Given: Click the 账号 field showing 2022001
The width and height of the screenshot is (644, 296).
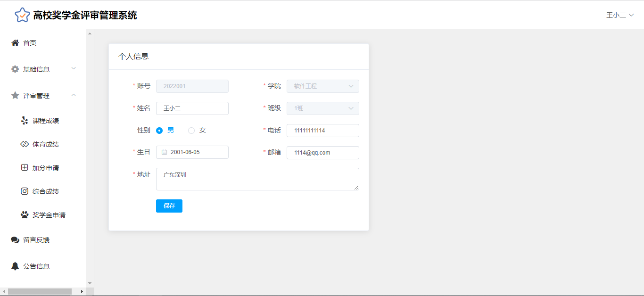Looking at the screenshot, I should (192, 86).
